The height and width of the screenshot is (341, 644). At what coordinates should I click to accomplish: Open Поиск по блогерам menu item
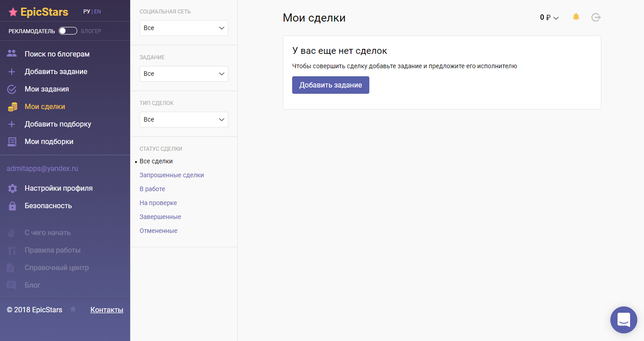[57, 54]
